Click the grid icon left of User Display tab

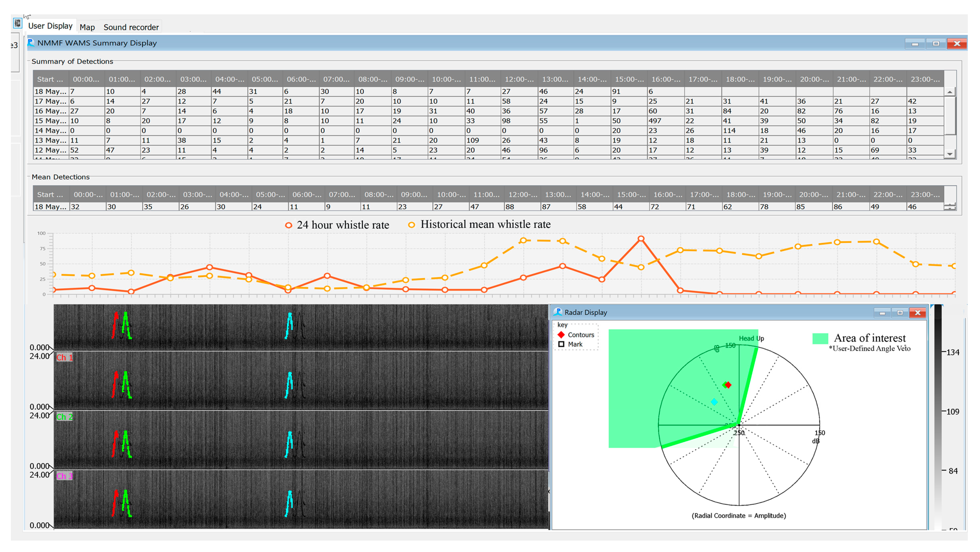(x=18, y=24)
